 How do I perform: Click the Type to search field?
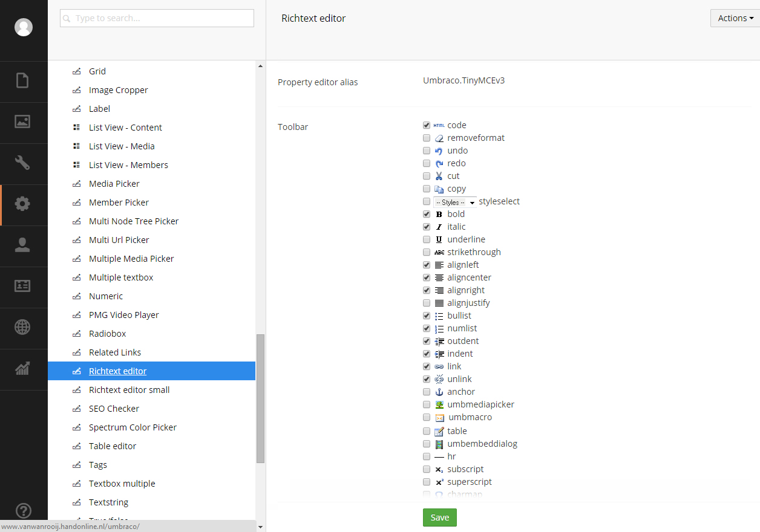[157, 18]
